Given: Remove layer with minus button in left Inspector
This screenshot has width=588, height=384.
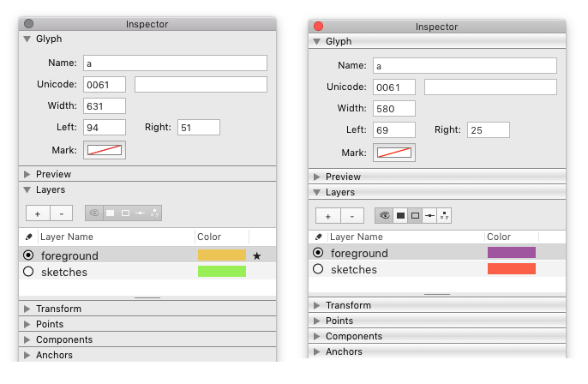Looking at the screenshot, I should [62, 213].
